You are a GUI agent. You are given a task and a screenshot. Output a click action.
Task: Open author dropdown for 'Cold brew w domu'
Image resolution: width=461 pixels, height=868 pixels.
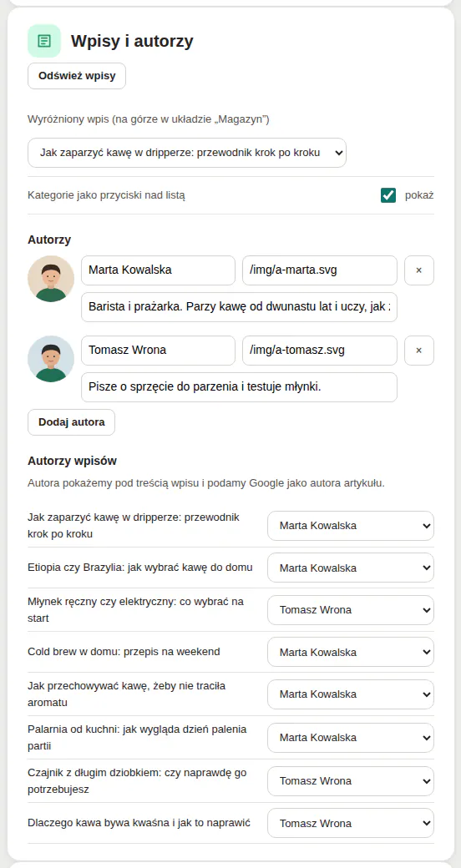(x=351, y=652)
